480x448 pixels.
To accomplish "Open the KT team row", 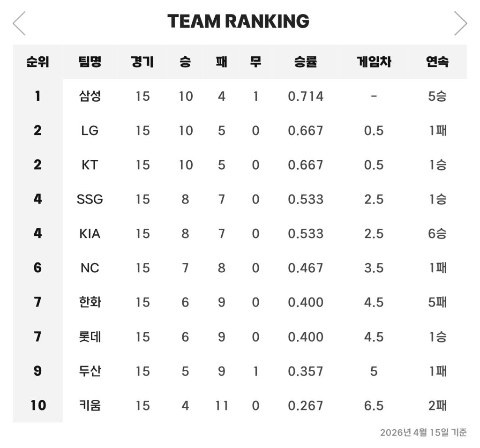I will [90, 165].
